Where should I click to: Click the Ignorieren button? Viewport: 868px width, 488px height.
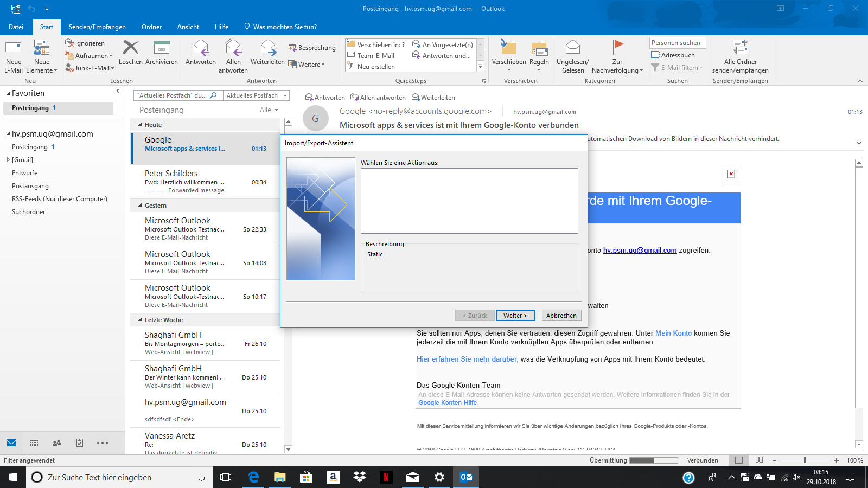pos(85,43)
